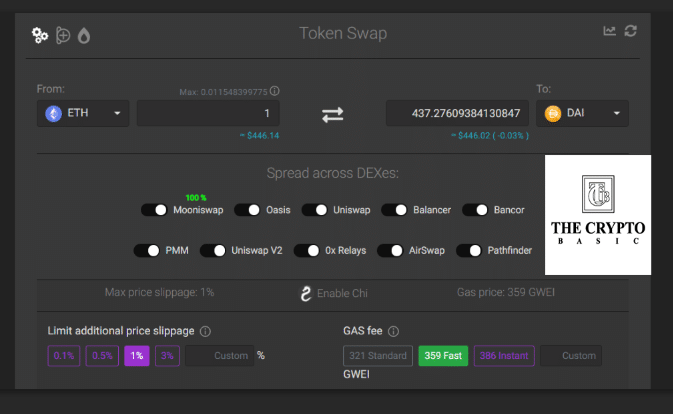This screenshot has height=414, width=673.
Task: Click the From amount input field
Action: [x=208, y=113]
